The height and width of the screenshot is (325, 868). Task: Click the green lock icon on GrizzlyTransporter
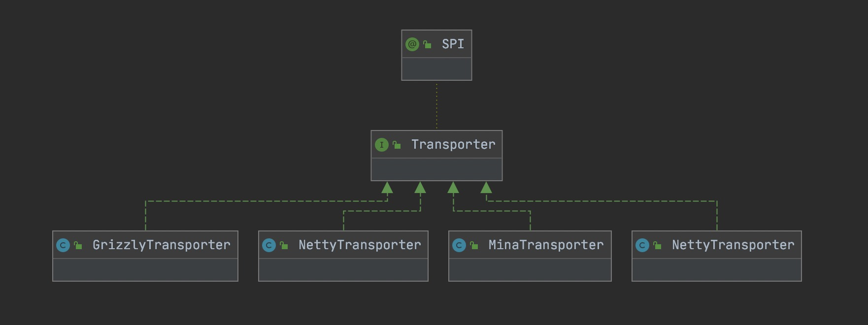click(78, 246)
